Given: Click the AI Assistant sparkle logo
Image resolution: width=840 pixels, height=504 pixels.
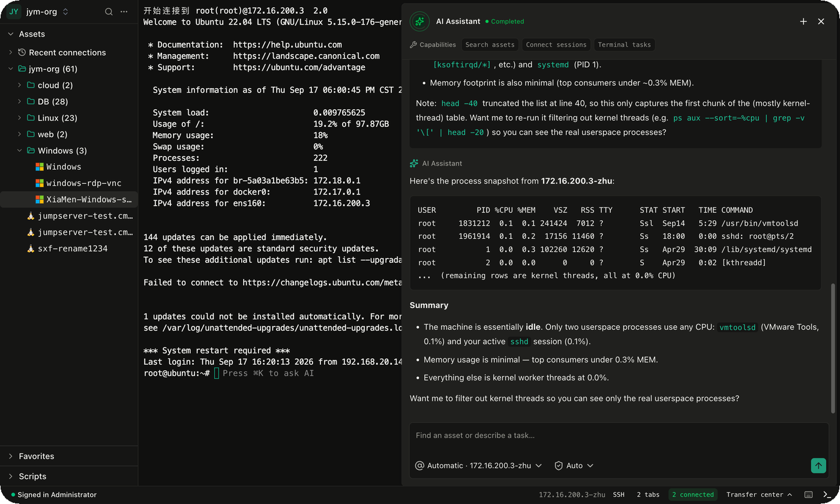Looking at the screenshot, I should (419, 21).
